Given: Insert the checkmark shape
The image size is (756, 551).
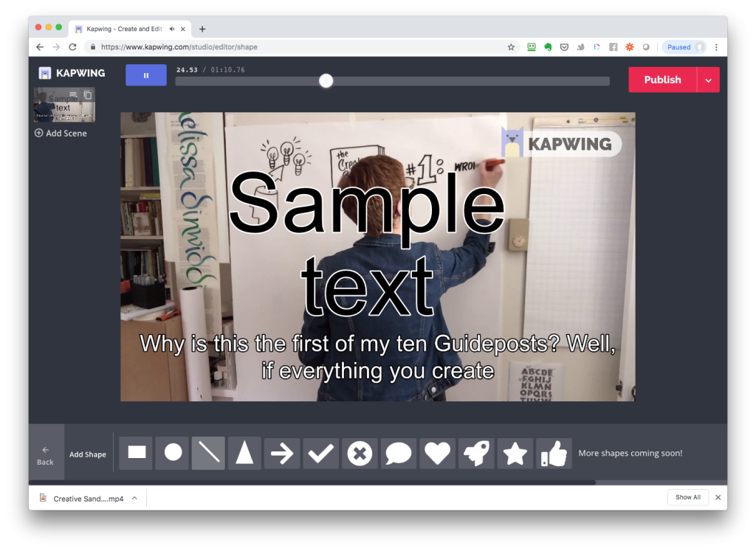Looking at the screenshot, I should 320,453.
